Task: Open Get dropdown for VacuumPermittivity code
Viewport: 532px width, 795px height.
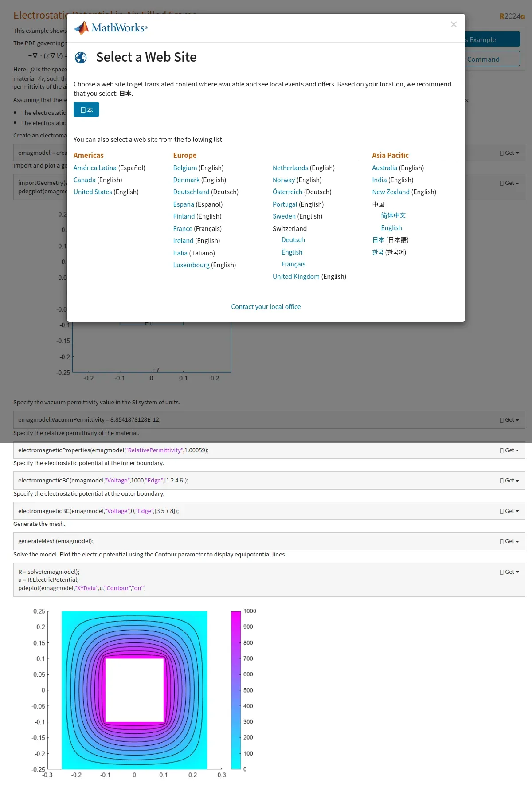Action: [x=509, y=420]
